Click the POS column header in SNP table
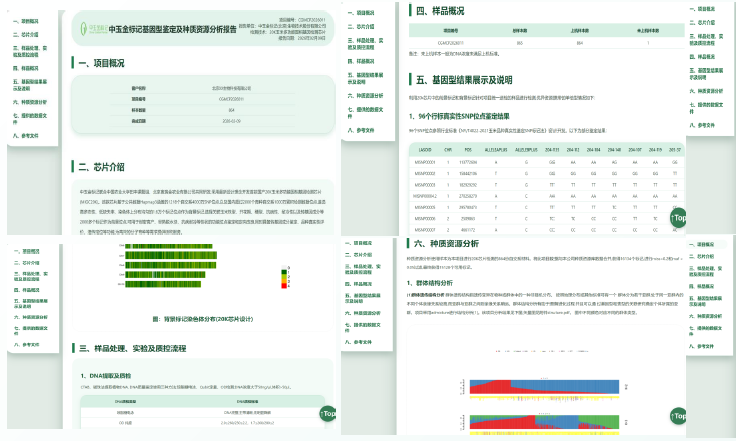The height and width of the screenshot is (441, 736). (x=468, y=150)
